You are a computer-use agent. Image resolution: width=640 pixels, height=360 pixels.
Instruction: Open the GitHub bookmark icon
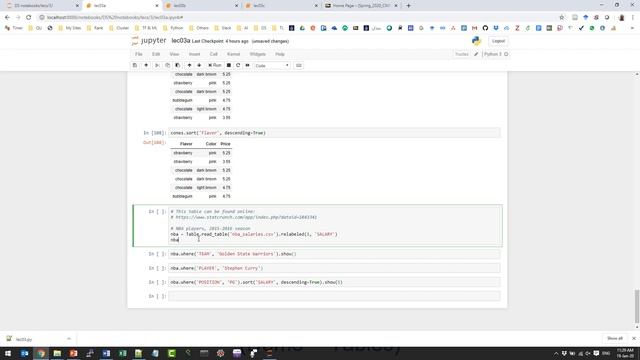[x=485, y=28]
